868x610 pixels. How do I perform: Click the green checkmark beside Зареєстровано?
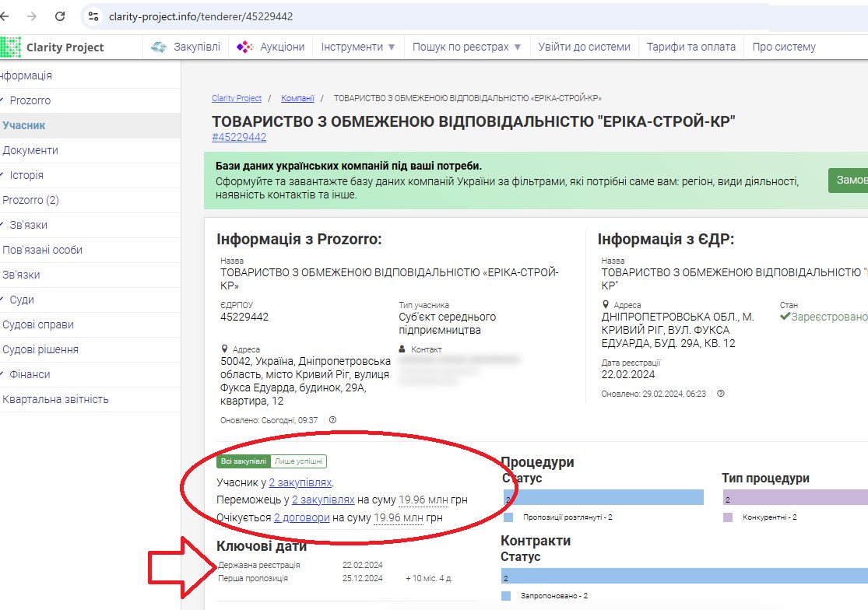coord(785,317)
